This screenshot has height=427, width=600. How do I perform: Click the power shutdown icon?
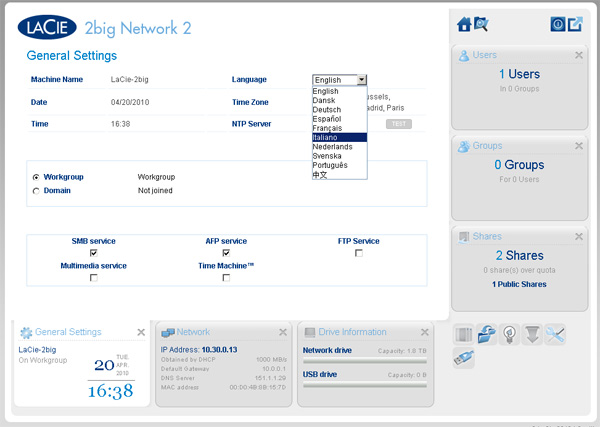558,24
